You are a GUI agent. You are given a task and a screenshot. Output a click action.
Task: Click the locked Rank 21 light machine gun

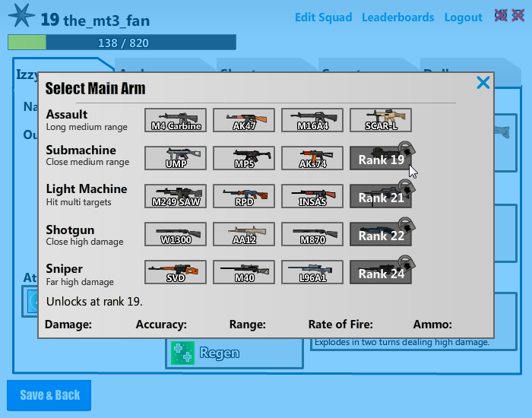(381, 196)
